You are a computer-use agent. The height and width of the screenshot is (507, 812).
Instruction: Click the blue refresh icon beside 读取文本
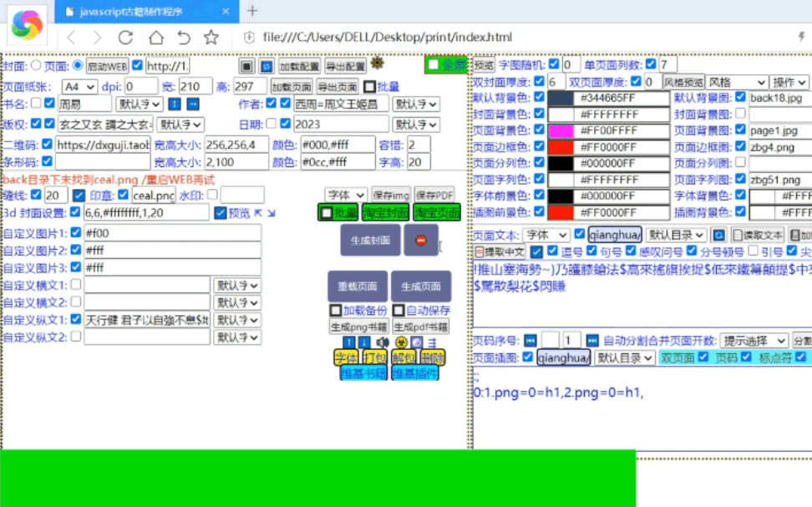[718, 236]
